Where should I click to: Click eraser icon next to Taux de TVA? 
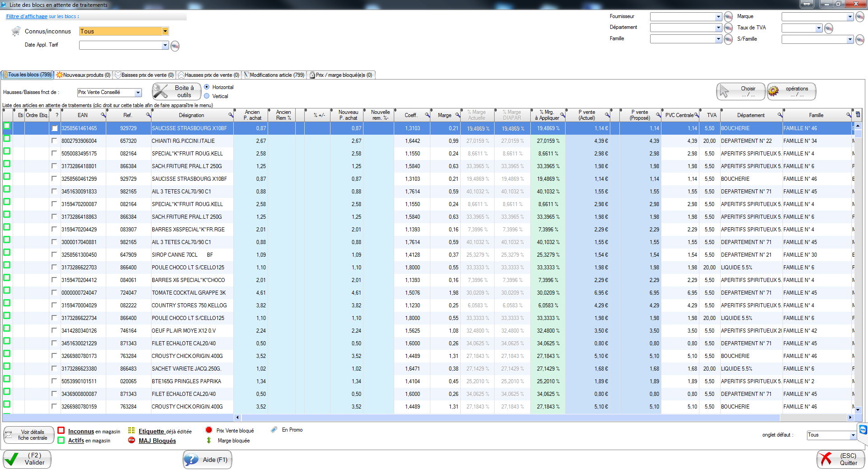[x=829, y=28]
